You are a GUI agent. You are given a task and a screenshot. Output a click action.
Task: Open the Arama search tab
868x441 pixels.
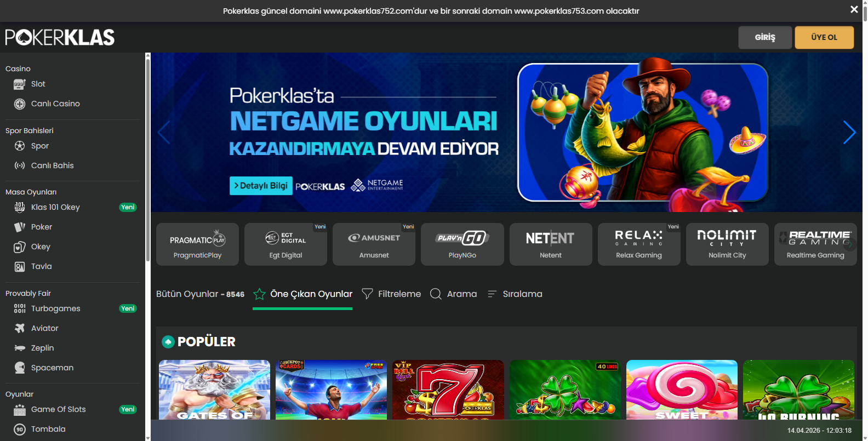454,294
